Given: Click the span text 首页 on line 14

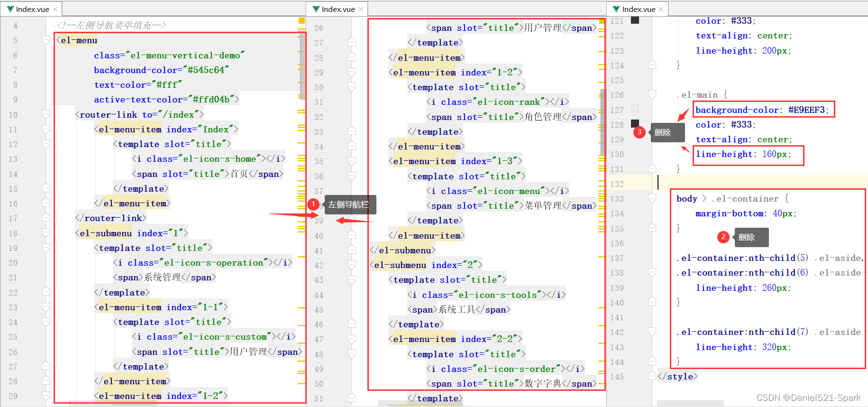Looking at the screenshot, I should 239,174.
